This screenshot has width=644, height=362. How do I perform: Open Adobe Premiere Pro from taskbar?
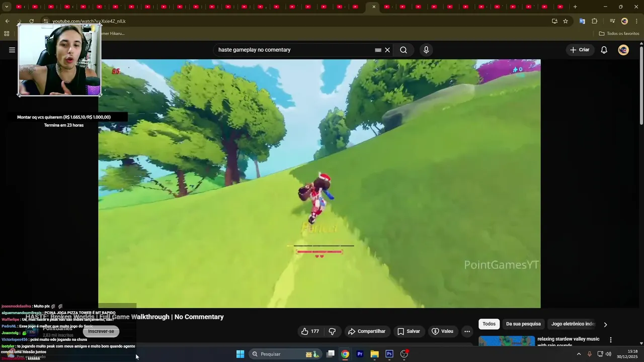360,354
